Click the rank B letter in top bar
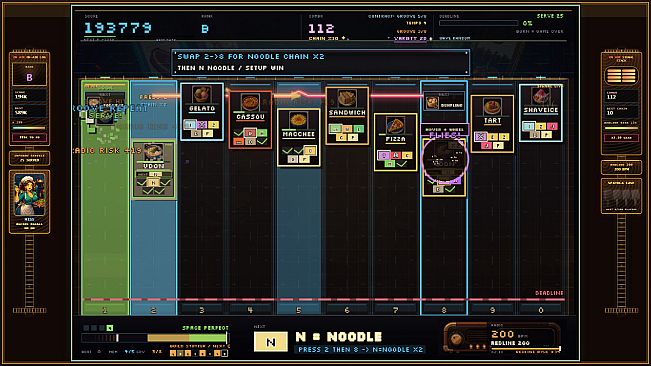The height and width of the screenshot is (366, 651). [205, 29]
